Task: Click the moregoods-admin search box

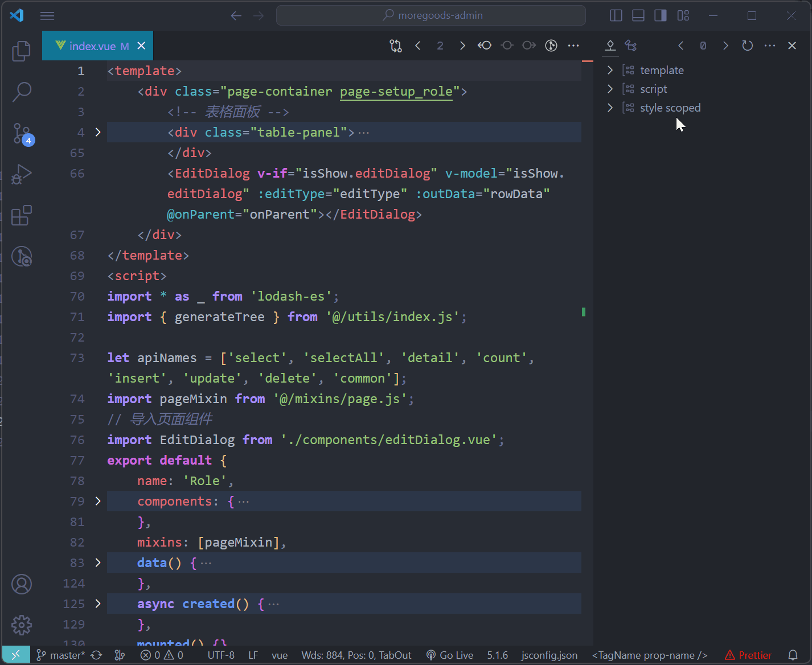Action: (430, 15)
